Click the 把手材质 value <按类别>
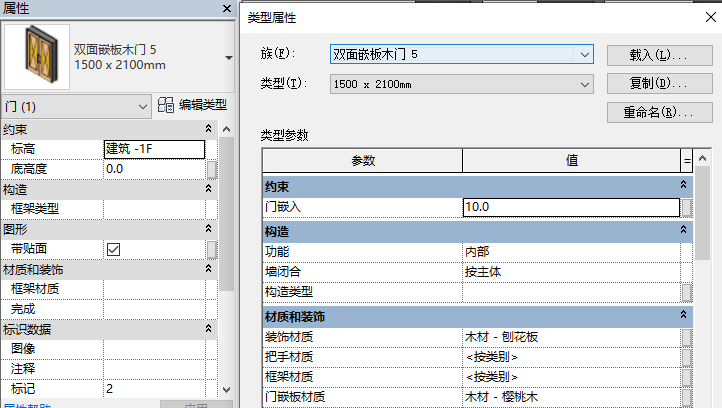722x408 pixels. (x=571, y=357)
